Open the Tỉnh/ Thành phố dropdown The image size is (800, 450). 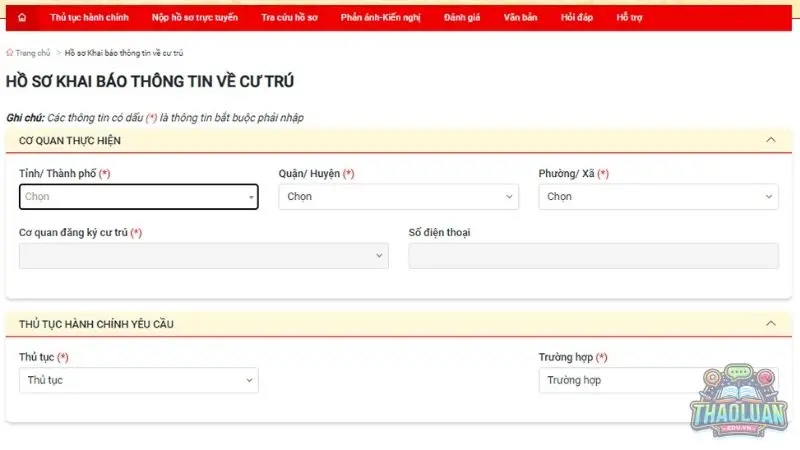point(139,196)
